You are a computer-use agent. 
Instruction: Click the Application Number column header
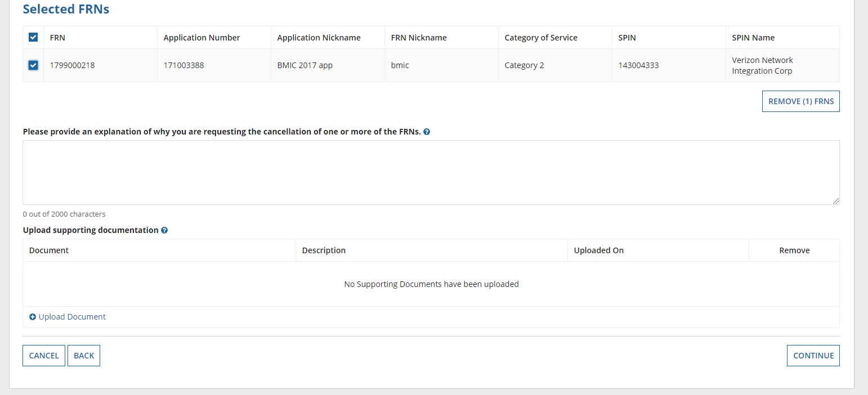pos(202,38)
